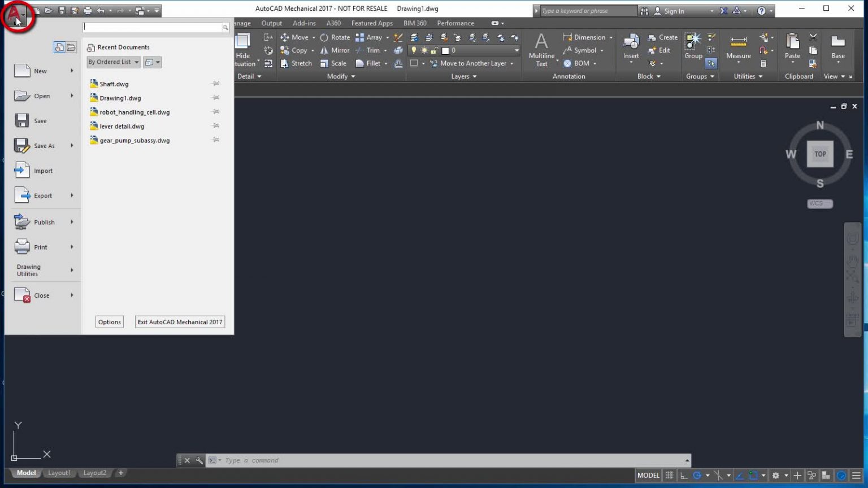868x488 pixels.
Task: Pin Shaft.dwg in Recent Documents
Action: (215, 82)
